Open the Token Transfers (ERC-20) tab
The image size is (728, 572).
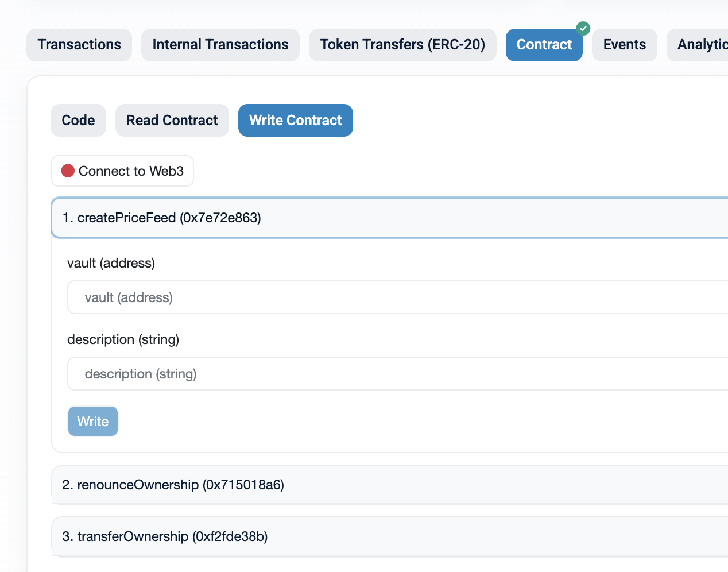pyautogui.click(x=402, y=45)
